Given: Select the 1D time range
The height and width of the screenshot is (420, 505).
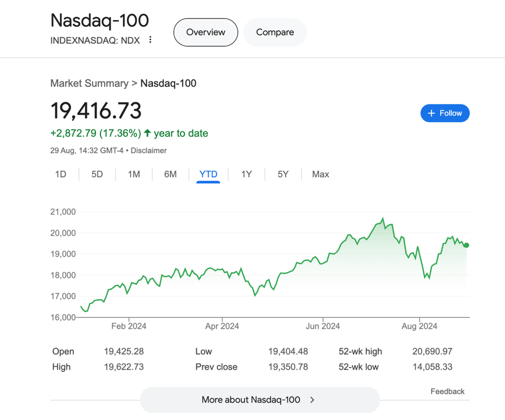Looking at the screenshot, I should coord(61,174).
